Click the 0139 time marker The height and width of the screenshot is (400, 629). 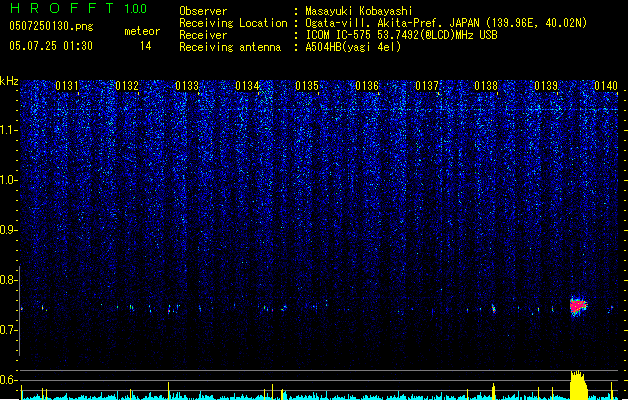(546, 86)
